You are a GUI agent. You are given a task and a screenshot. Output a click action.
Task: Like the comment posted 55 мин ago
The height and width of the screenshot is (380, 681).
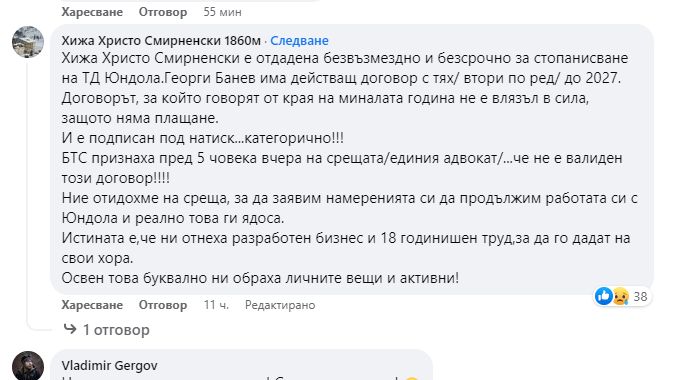[92, 12]
